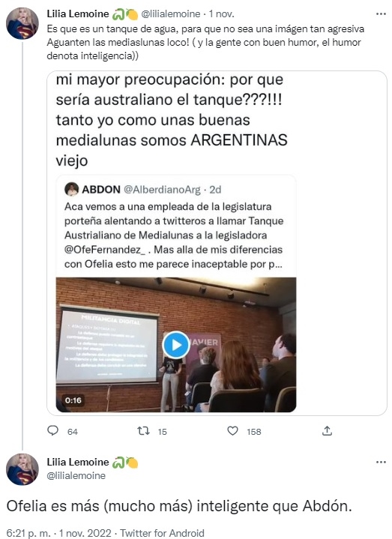Open ABDON's small profile picture

(x=71, y=189)
